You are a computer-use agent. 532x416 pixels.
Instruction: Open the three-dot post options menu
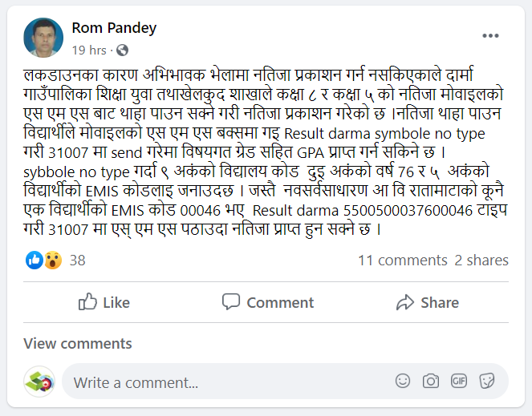(490, 36)
